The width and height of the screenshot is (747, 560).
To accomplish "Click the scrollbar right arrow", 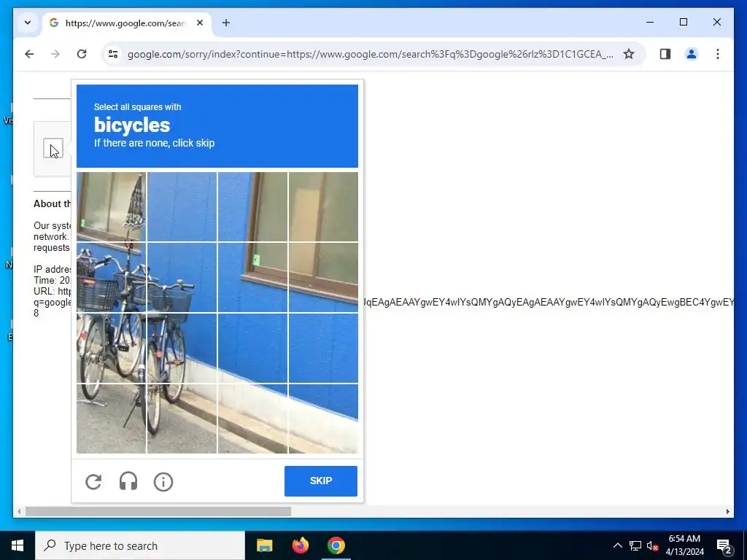I will coord(727,511).
